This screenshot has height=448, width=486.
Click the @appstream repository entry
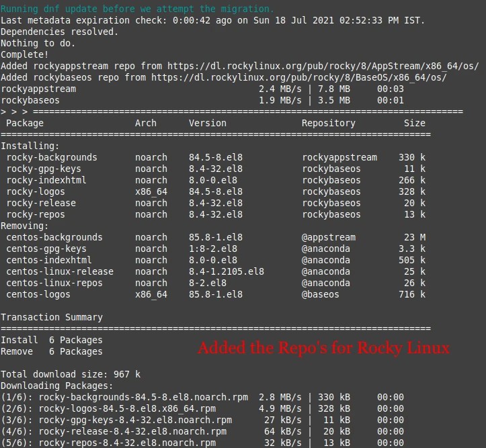pyautogui.click(x=329, y=238)
